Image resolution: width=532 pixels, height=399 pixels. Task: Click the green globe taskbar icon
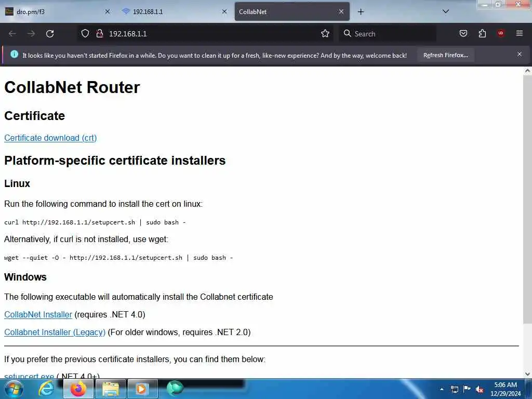click(175, 388)
